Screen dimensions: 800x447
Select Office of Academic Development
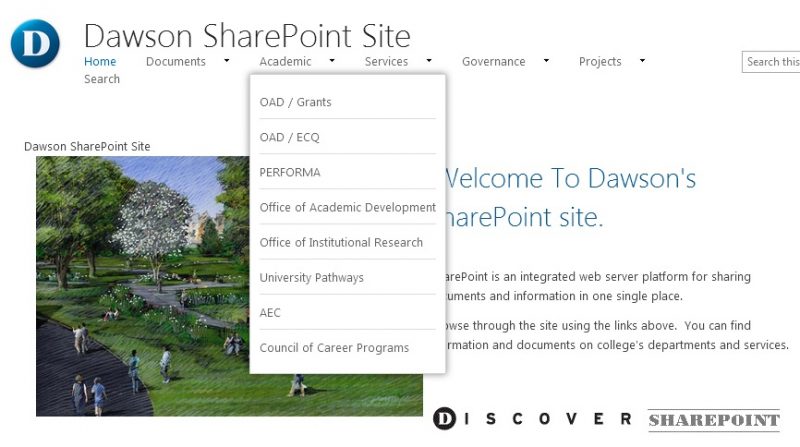click(x=347, y=207)
